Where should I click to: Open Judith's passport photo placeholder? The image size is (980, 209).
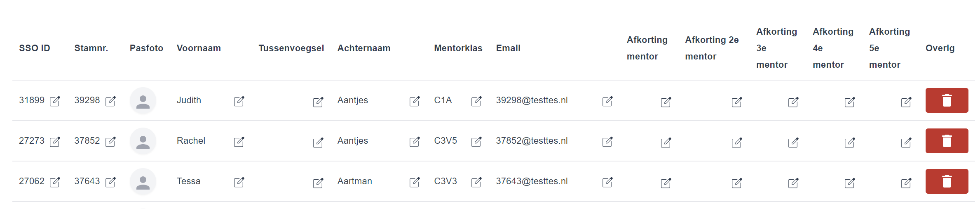point(143,100)
